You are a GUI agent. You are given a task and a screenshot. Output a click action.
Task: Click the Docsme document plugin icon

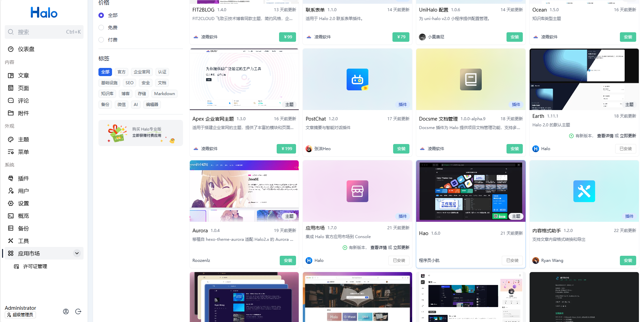471,79
